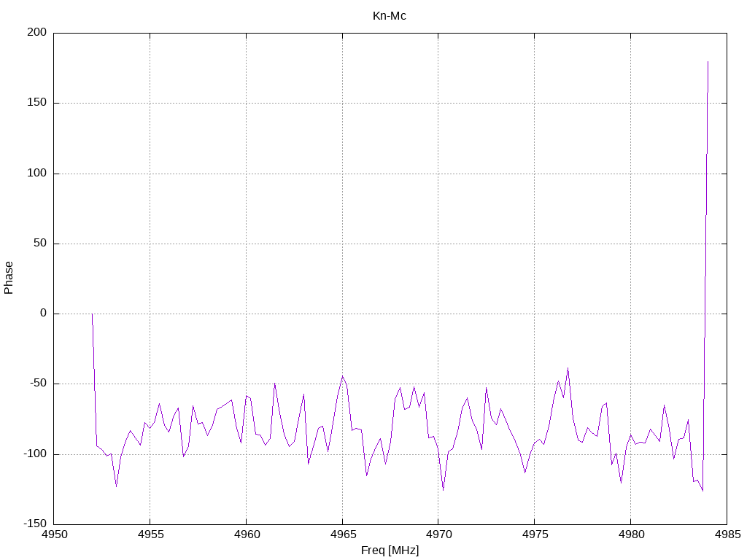Click the curve peak near 4977 MHz
Screen dimensions: 747x560
coord(568,368)
